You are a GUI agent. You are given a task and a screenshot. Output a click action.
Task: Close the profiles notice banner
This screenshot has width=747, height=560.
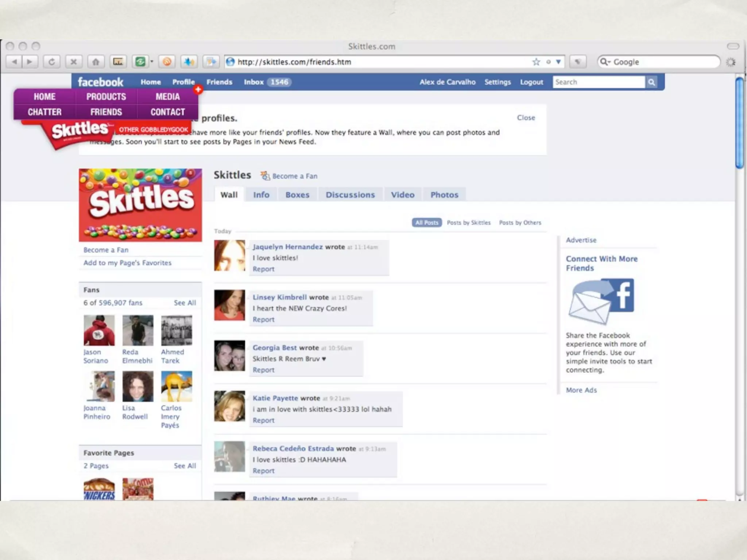point(526,118)
